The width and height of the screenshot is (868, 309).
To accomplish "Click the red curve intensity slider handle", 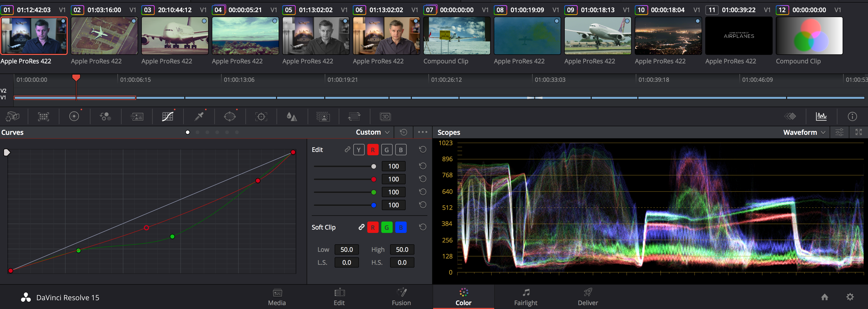I will (373, 179).
